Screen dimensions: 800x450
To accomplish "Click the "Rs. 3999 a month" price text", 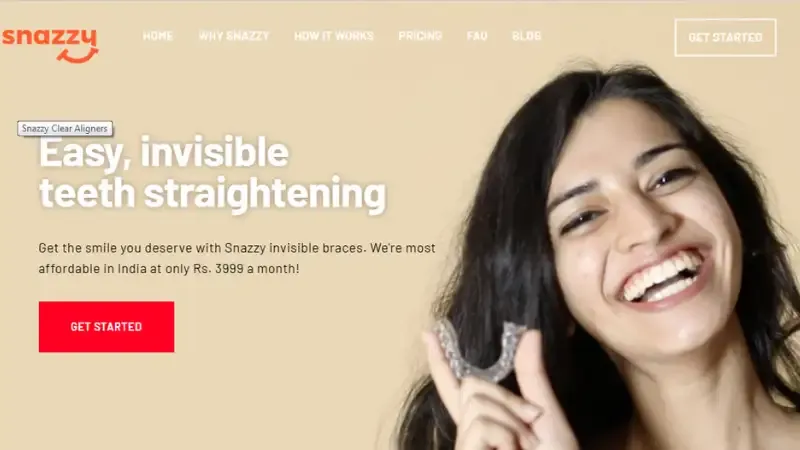I will [x=245, y=268].
